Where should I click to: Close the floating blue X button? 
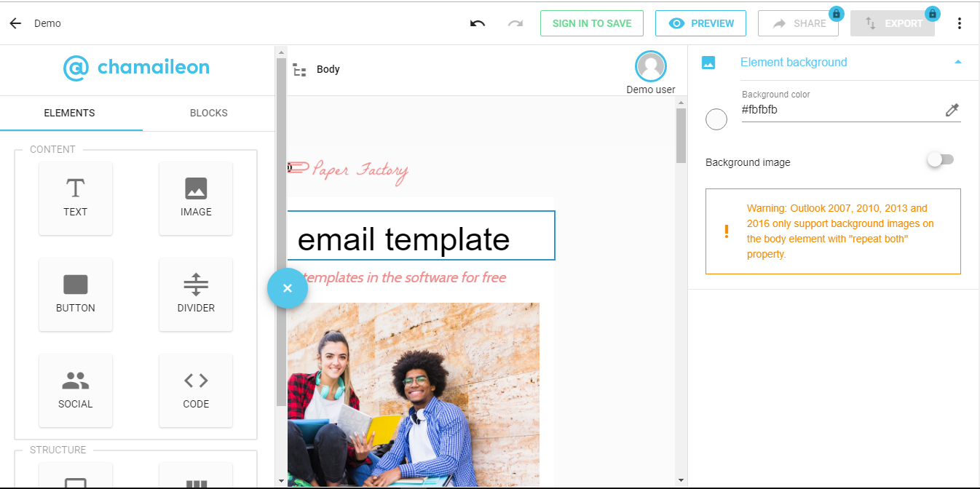pos(287,288)
